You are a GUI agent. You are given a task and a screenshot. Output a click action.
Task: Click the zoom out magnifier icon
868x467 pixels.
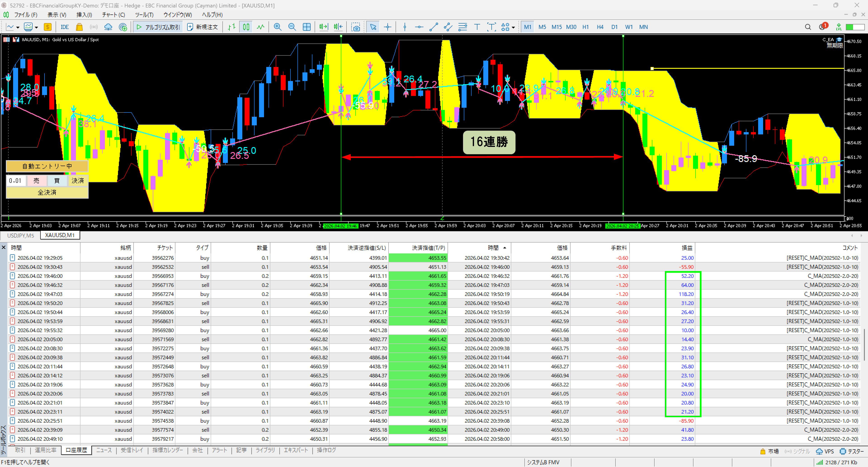292,27
